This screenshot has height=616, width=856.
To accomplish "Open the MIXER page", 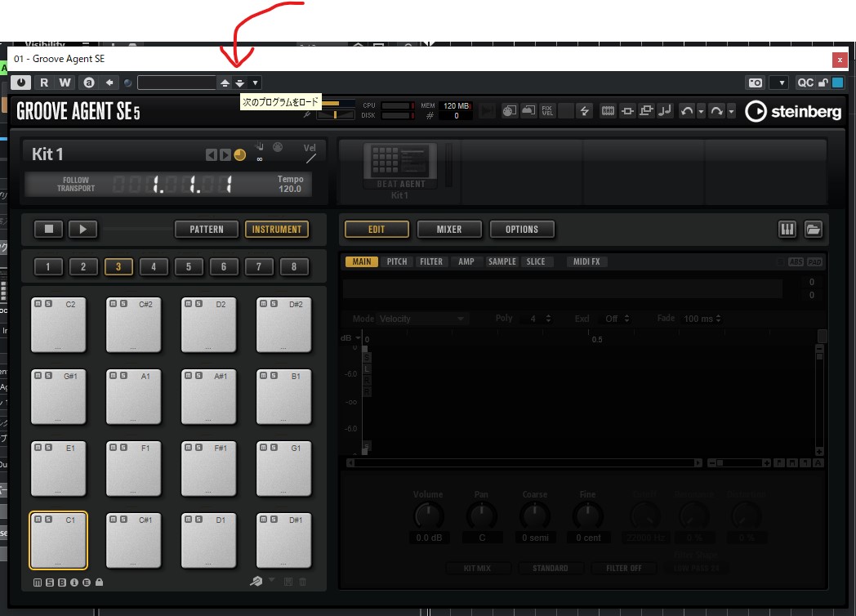I will click(x=449, y=230).
